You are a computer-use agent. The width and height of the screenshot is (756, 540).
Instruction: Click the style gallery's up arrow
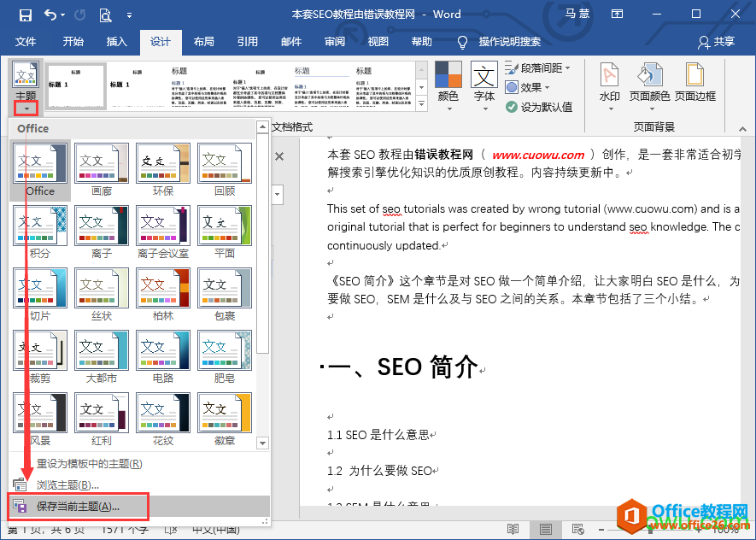pos(421,70)
